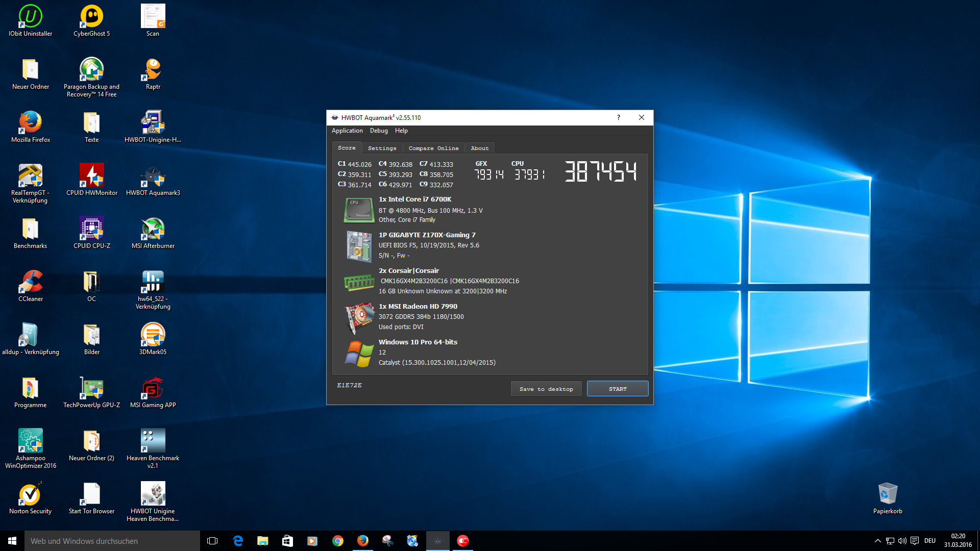This screenshot has height=551, width=980.
Task: Switch to the About tab
Action: coord(479,148)
